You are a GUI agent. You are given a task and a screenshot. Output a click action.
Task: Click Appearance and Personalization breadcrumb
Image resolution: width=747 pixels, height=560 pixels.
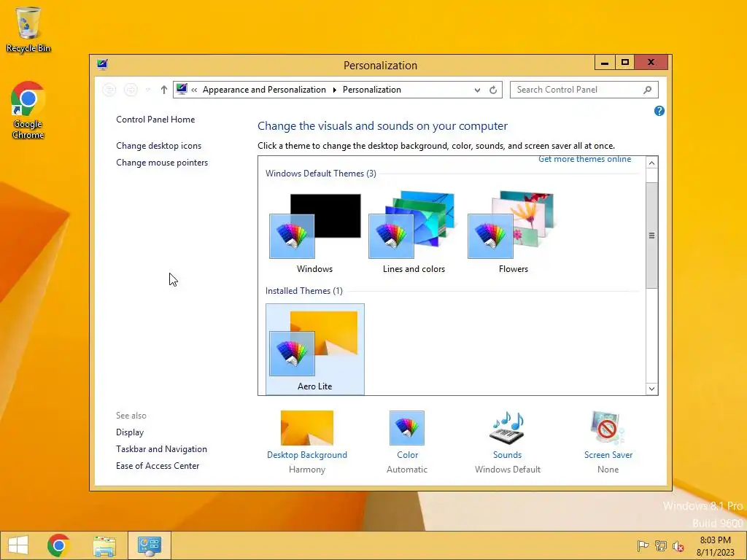point(264,90)
